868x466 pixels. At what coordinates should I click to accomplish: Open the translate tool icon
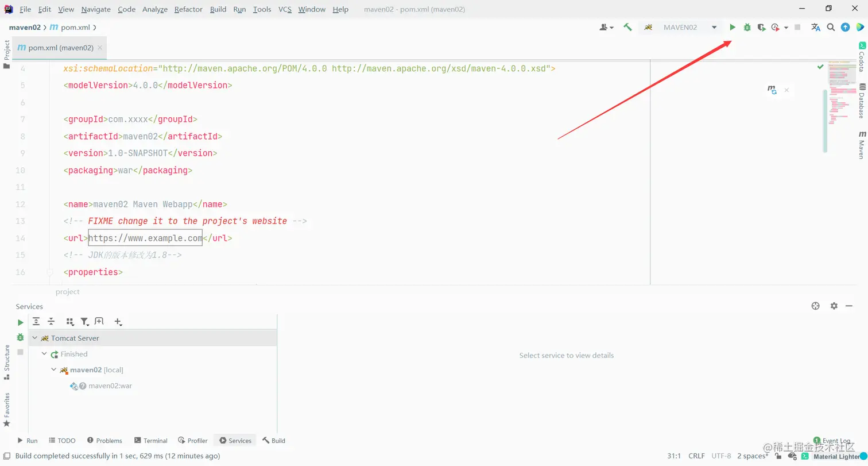point(815,27)
